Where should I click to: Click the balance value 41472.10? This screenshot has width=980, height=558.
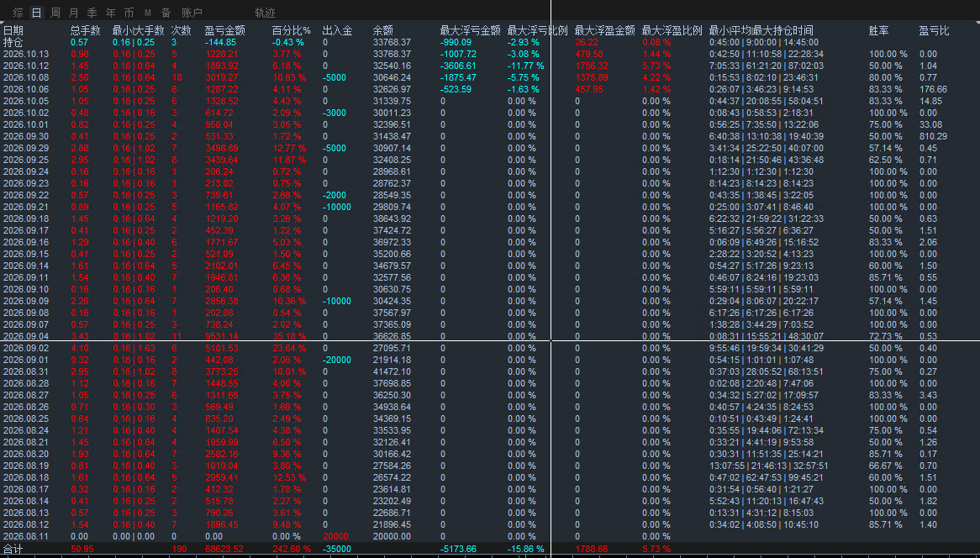click(392, 371)
